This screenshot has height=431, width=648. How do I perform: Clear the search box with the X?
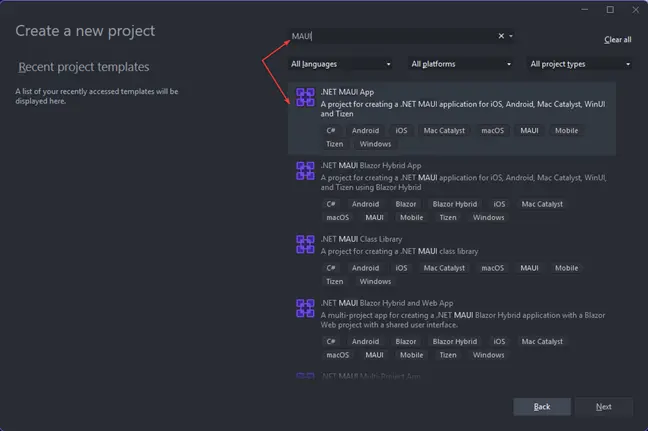pyautogui.click(x=501, y=36)
